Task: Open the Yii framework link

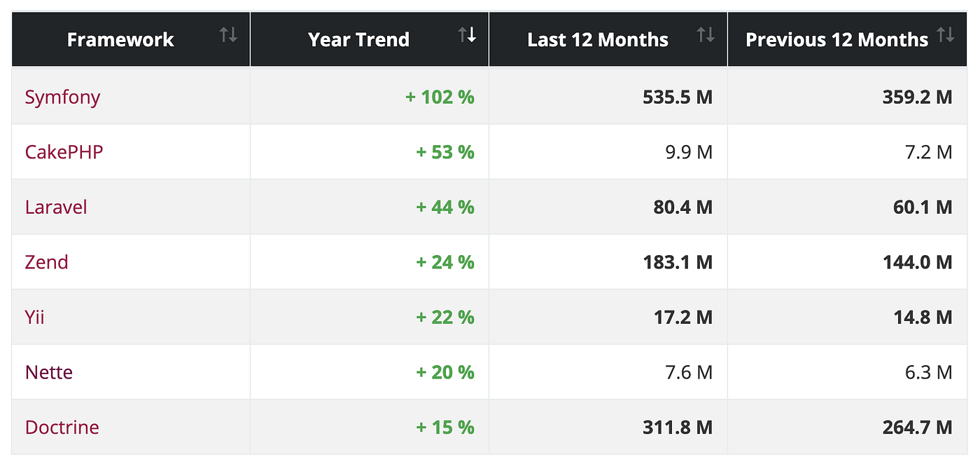Action: 35,317
